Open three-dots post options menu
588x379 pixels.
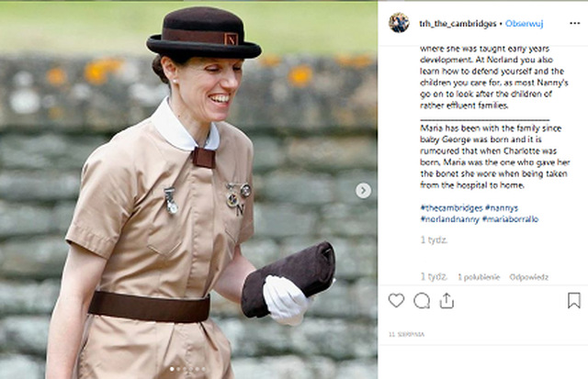pos(574,23)
